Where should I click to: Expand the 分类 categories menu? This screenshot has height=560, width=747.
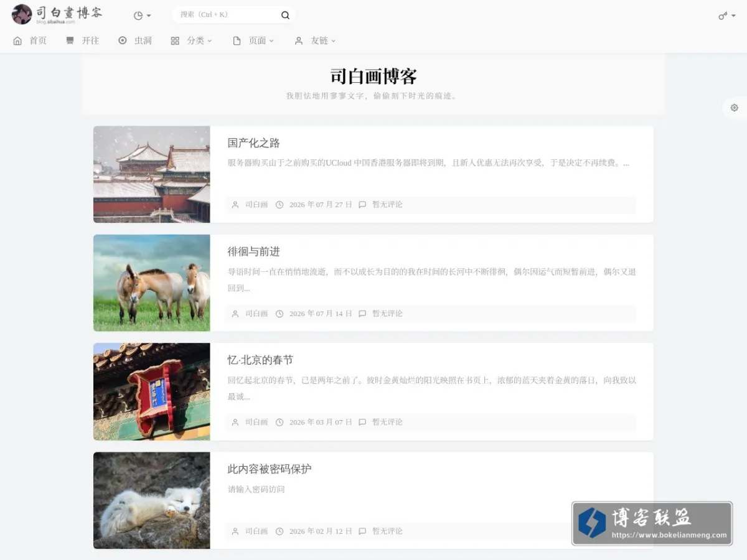[x=199, y=40]
